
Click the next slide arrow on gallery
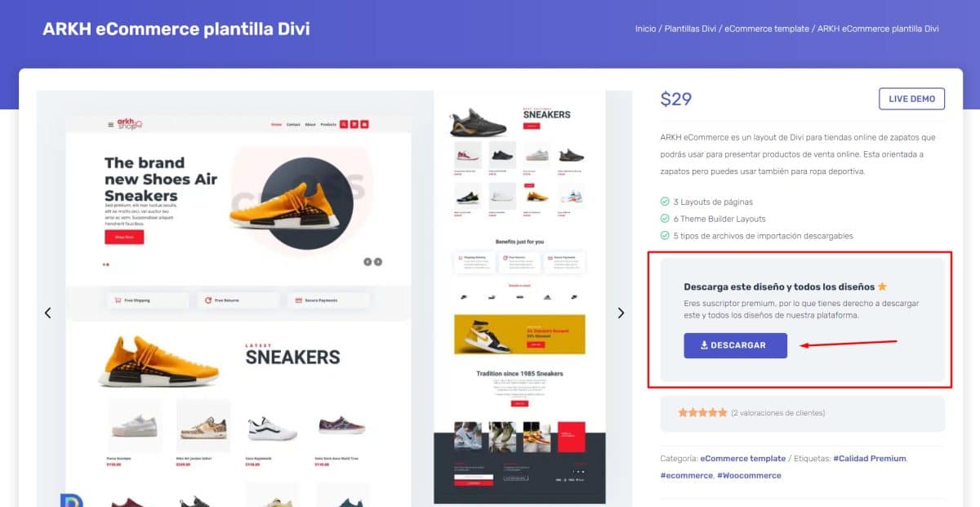621,313
